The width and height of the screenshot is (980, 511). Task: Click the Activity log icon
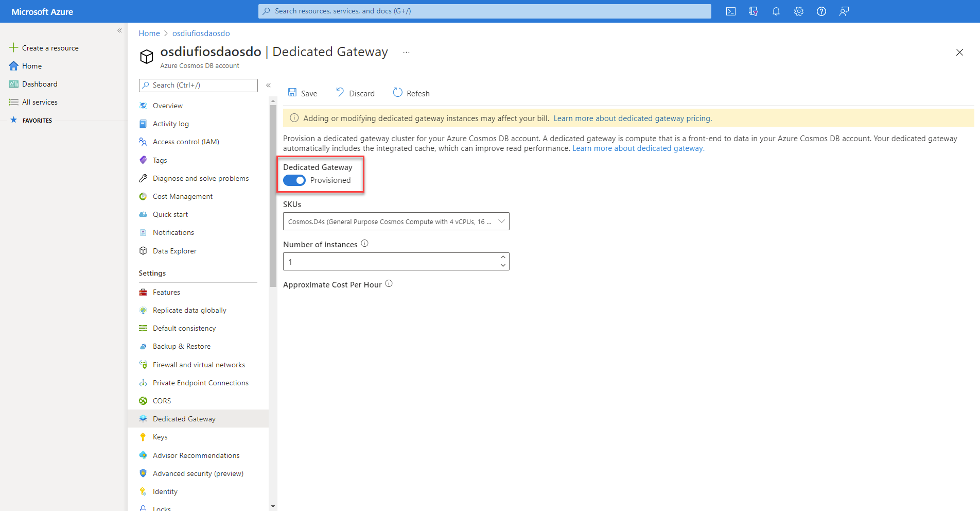(143, 124)
